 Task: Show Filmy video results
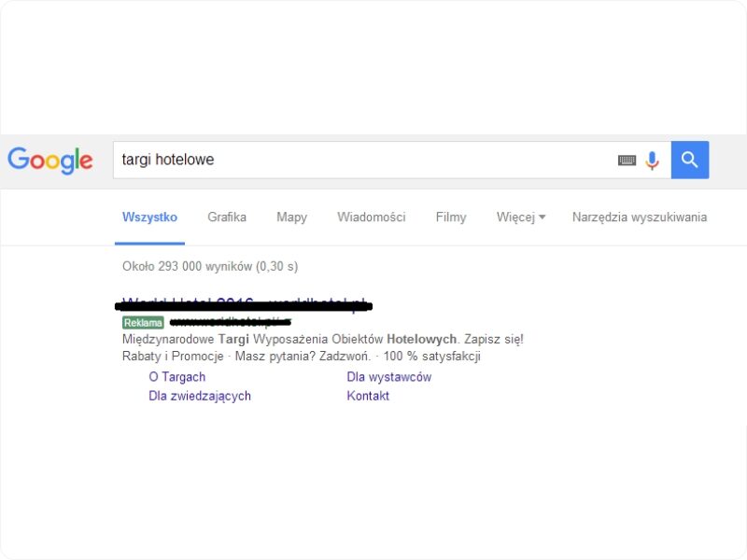tap(450, 217)
